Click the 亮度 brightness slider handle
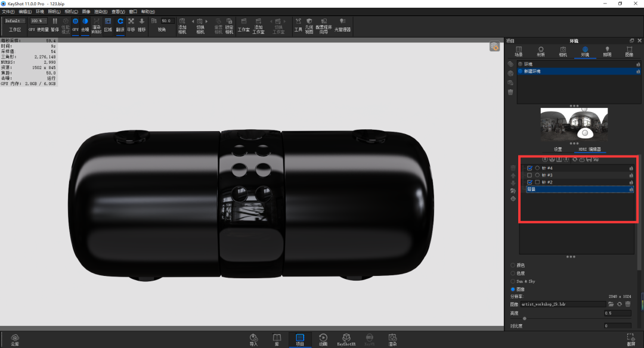Image resolution: width=644 pixels, height=348 pixels. (x=525, y=318)
